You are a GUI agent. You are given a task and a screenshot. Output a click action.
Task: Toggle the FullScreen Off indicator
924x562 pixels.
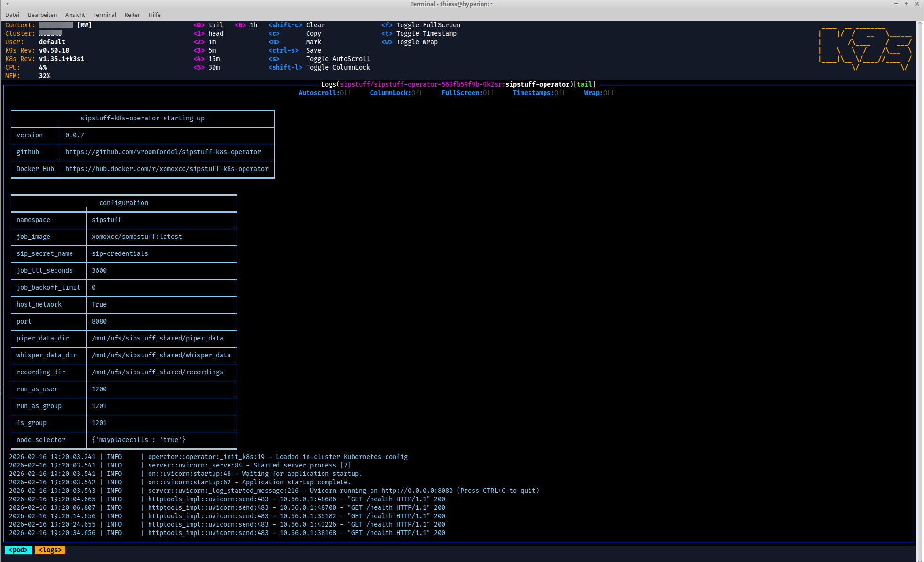467,93
